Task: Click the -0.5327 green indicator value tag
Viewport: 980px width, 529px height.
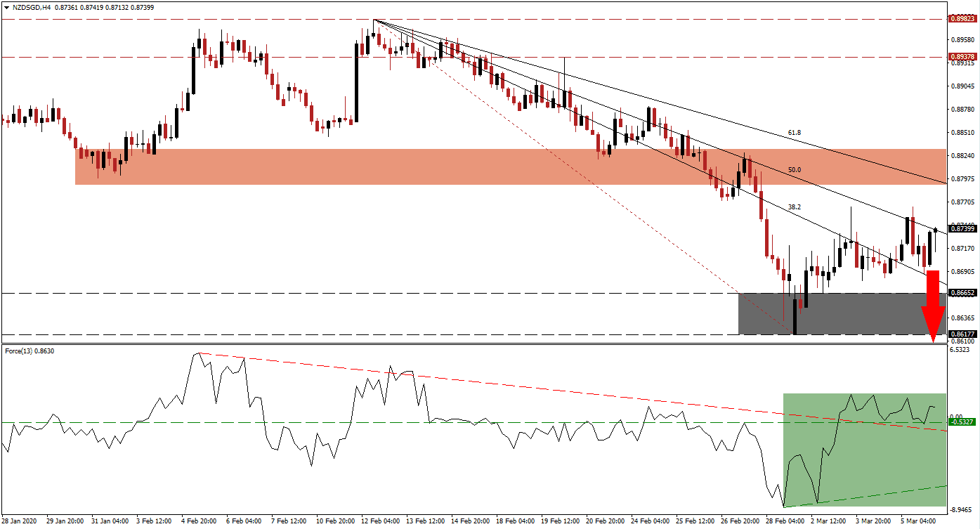Action: [961, 422]
